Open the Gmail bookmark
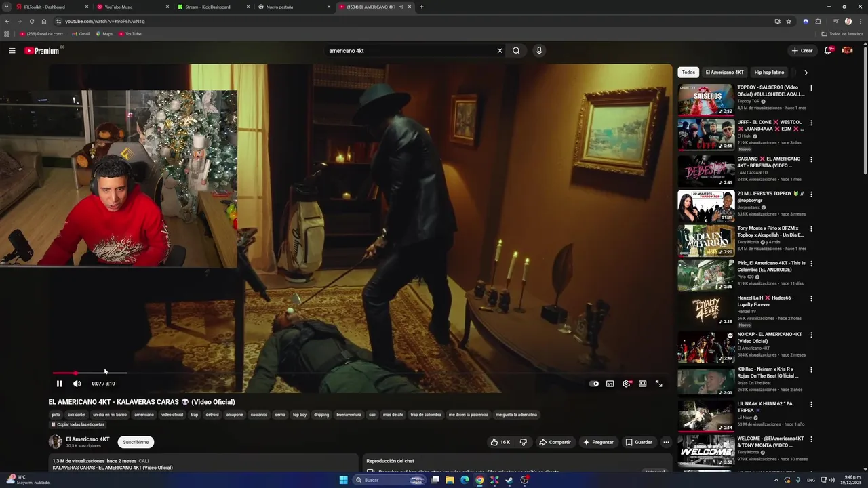Viewport: 868px width, 488px height. pyautogui.click(x=81, y=34)
